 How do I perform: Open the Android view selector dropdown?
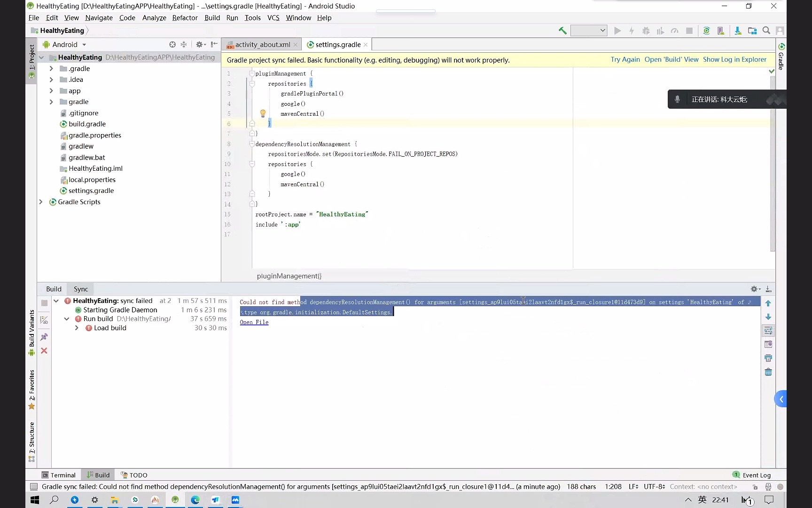(x=65, y=45)
